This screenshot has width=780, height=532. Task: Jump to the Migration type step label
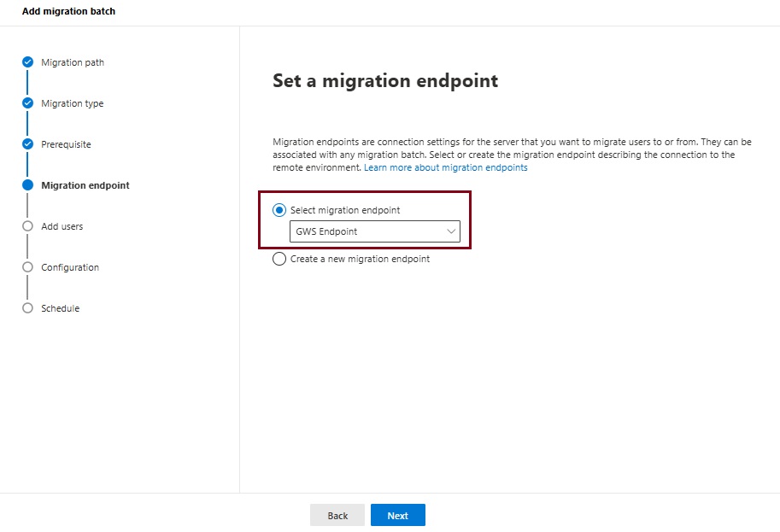click(73, 103)
